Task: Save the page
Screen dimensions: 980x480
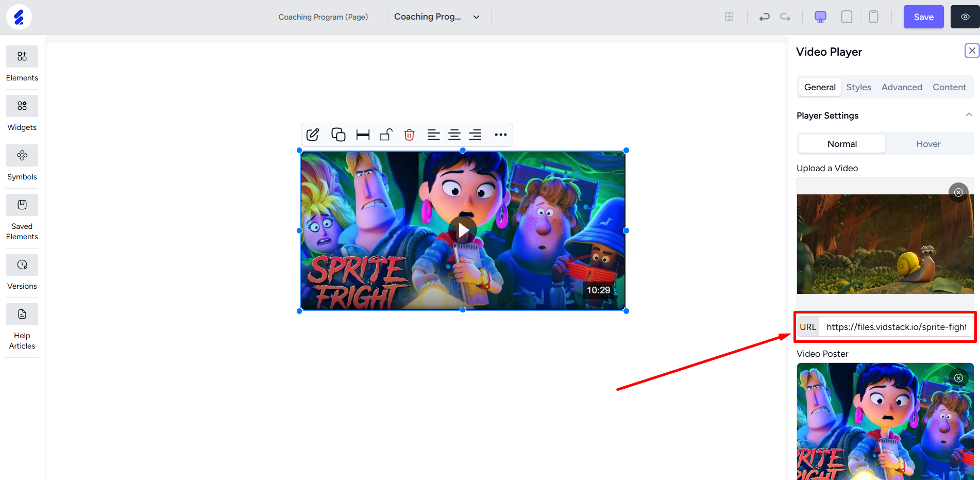Action: click(x=924, y=17)
